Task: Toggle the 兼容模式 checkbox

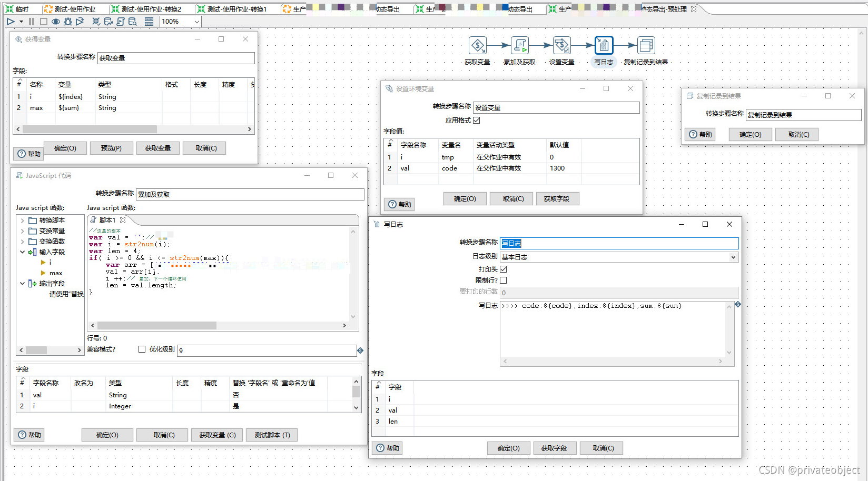Action: pos(142,349)
